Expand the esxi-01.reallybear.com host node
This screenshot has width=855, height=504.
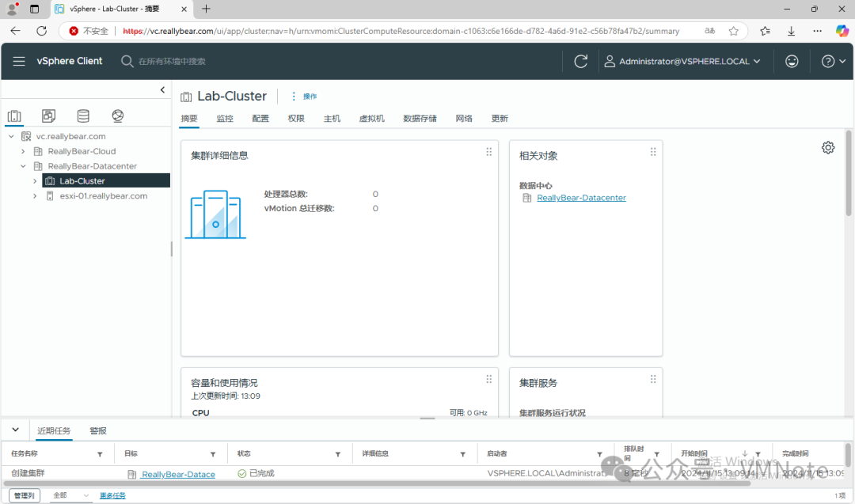35,195
